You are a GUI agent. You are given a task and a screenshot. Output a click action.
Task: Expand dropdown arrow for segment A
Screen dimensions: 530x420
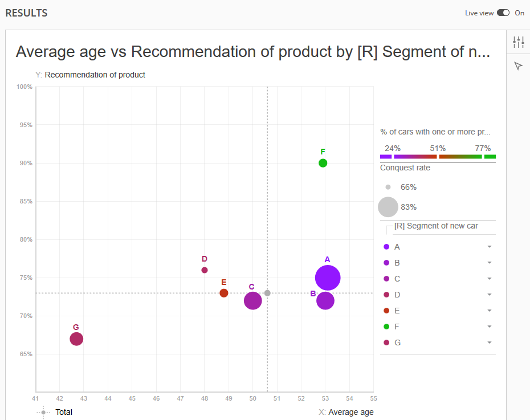coord(490,247)
